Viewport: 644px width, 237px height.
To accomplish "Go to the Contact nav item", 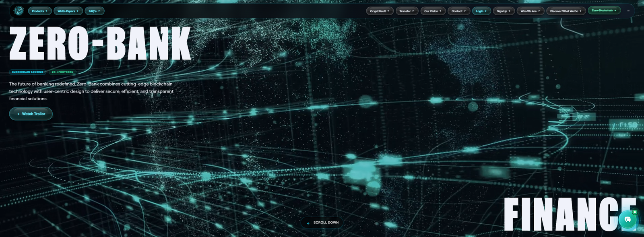I will pos(459,11).
